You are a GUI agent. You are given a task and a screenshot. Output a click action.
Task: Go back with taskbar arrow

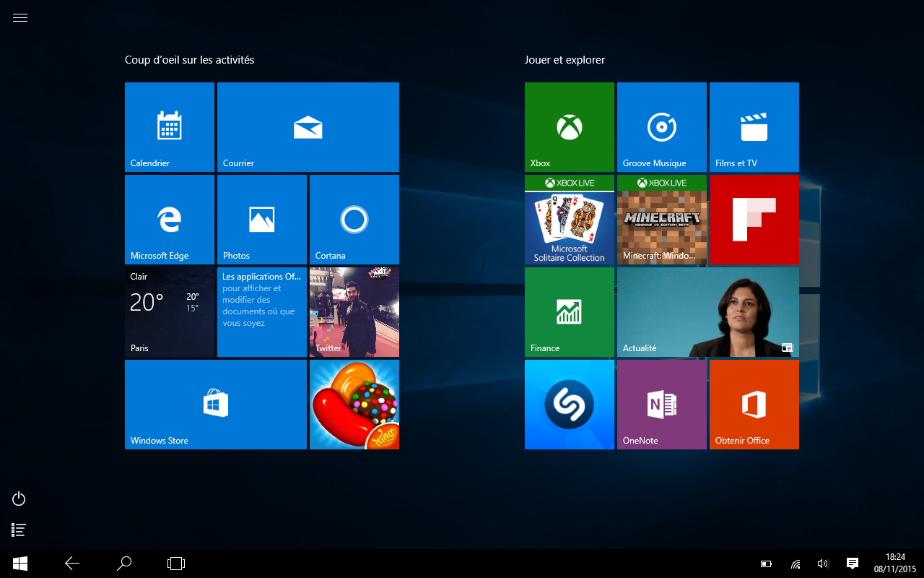72,564
